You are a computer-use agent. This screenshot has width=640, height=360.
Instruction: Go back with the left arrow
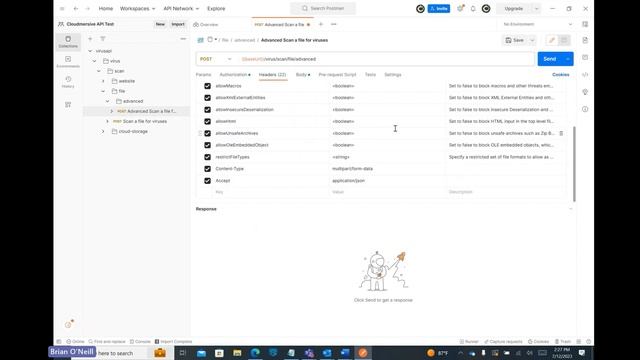76,9
